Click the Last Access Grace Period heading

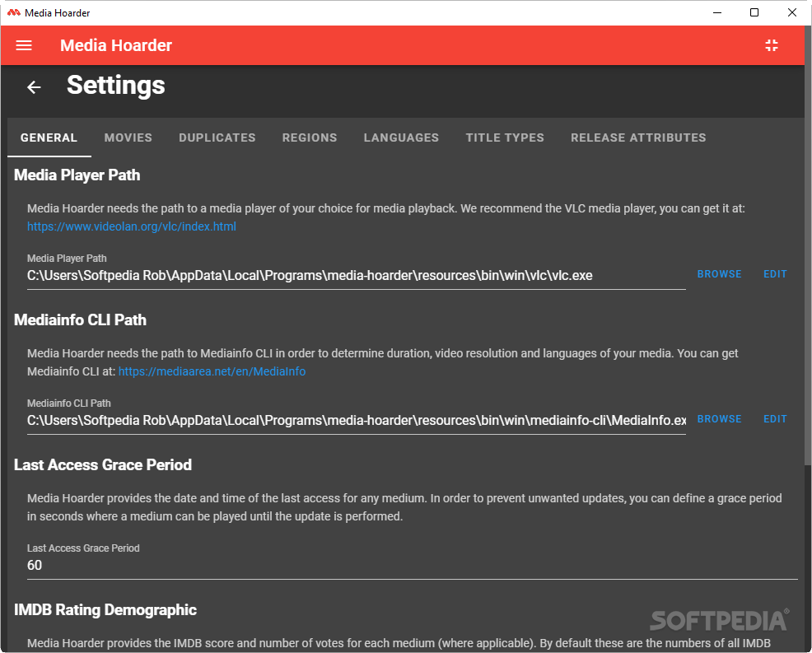click(x=103, y=465)
